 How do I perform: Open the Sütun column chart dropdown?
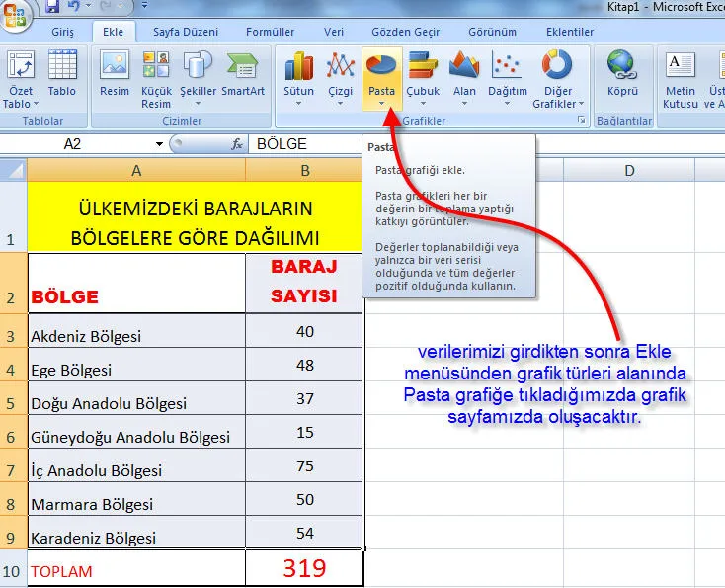click(298, 77)
